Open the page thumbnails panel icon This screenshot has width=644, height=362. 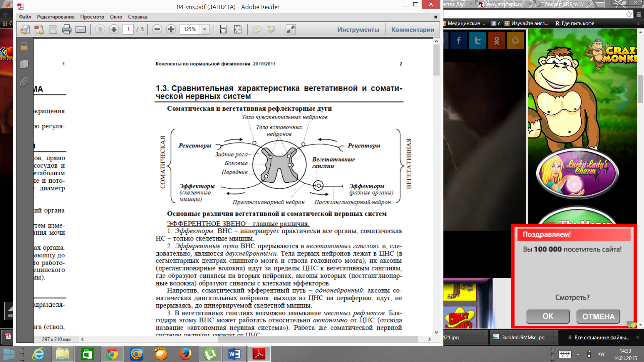pos(24,64)
